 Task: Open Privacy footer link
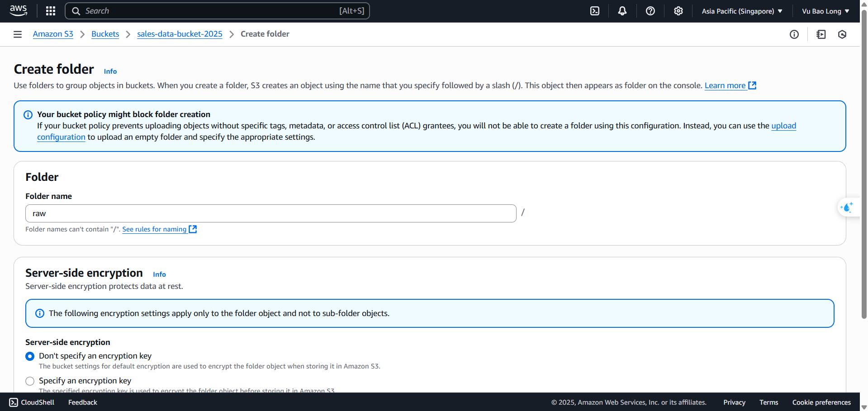click(734, 402)
